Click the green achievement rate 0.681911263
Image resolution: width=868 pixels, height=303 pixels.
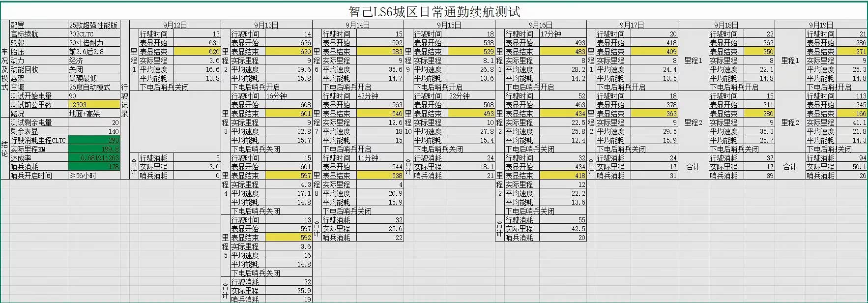[94, 158]
